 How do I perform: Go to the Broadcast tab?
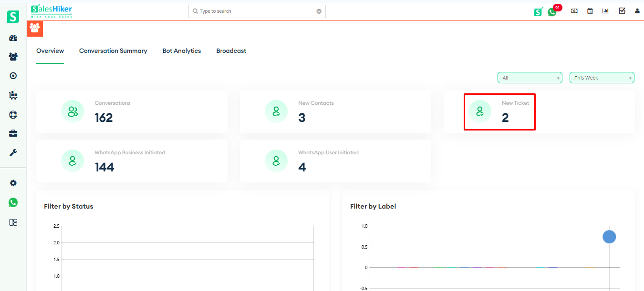(231, 51)
